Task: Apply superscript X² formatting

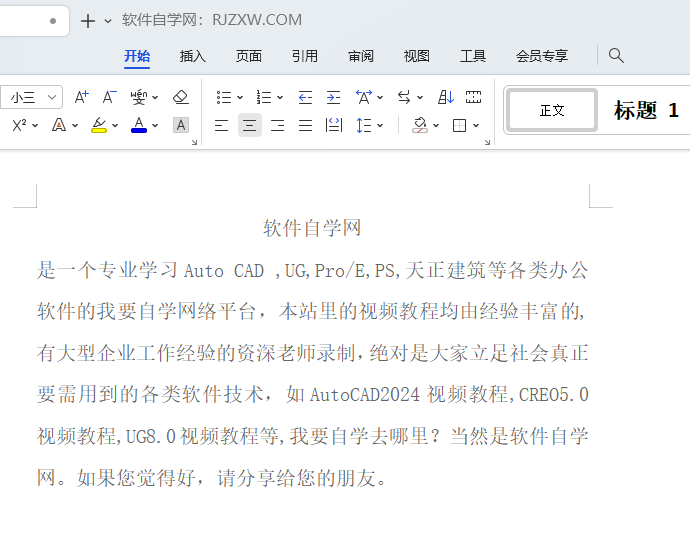Action: 19,125
